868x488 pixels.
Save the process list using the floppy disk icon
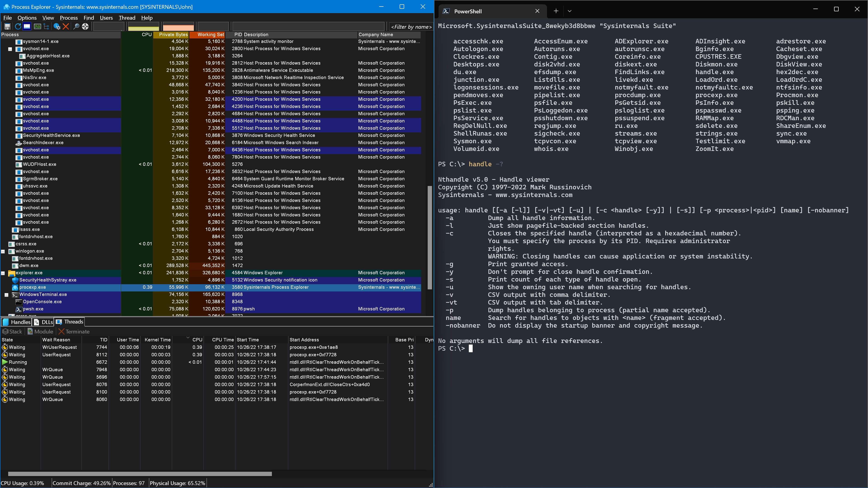tap(7, 26)
